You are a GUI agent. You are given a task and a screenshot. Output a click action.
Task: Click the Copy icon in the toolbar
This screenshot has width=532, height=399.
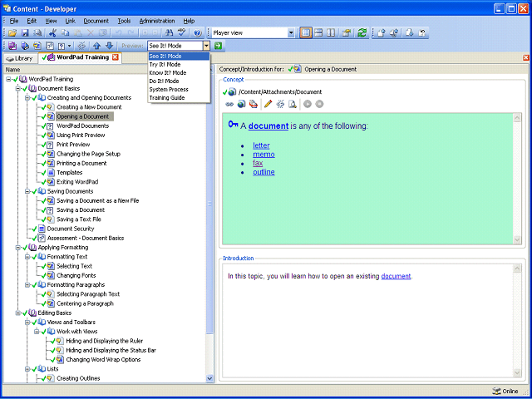65,33
